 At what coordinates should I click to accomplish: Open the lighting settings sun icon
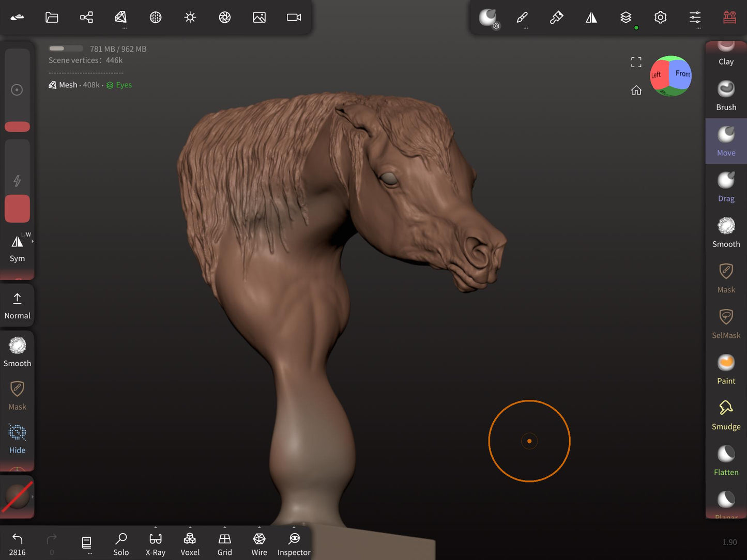[190, 18]
